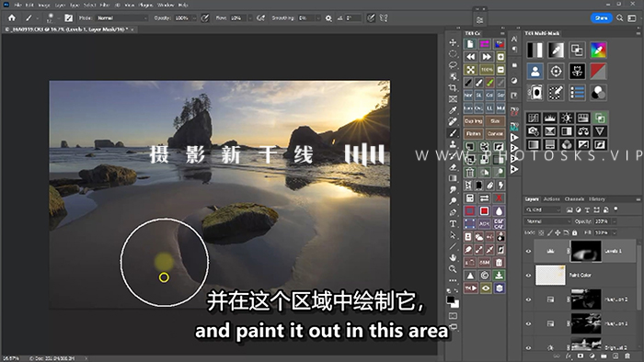Click the Multi-Mask three overlapping circles icon

click(598, 93)
